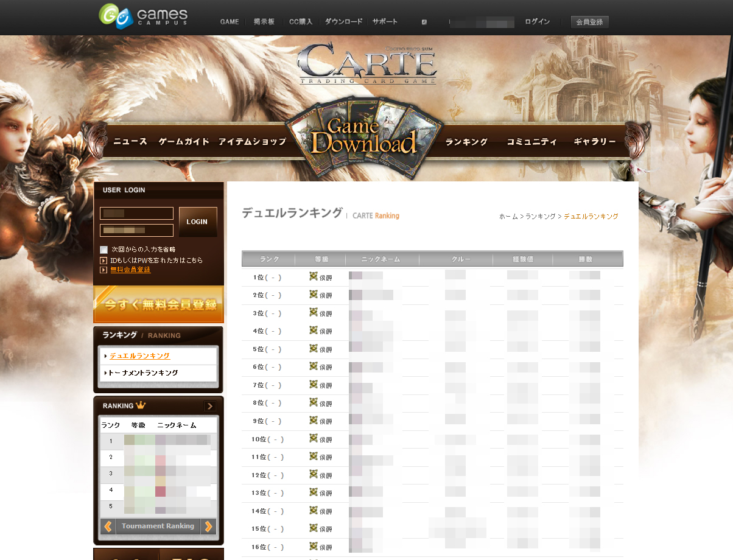Screen dimensions: 733x560
Task: Click the rank emblem icon in the 3位 row
Action: [x=313, y=312]
